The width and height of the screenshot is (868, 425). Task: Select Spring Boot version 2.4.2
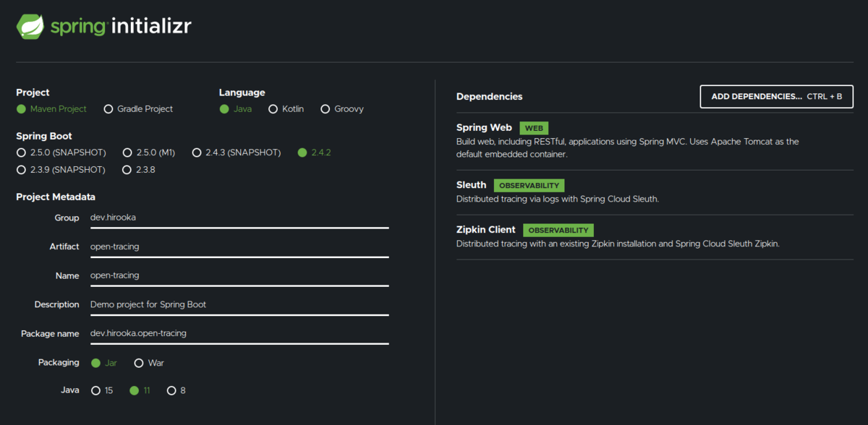314,153
